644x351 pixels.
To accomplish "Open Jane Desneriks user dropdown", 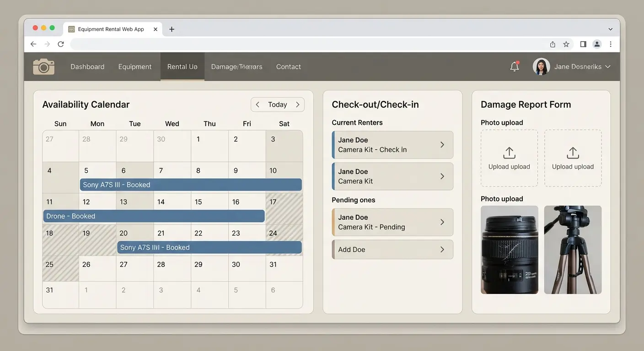I will [x=608, y=67].
